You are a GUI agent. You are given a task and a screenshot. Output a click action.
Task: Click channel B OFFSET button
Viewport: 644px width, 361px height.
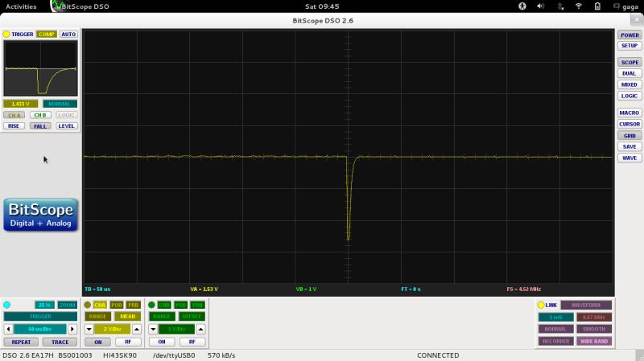[x=192, y=316]
